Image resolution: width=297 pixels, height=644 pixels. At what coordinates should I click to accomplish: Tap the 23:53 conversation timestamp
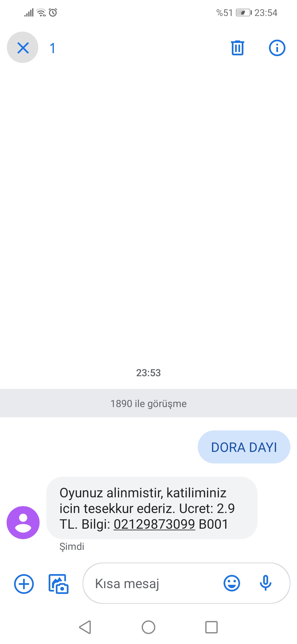tap(148, 373)
